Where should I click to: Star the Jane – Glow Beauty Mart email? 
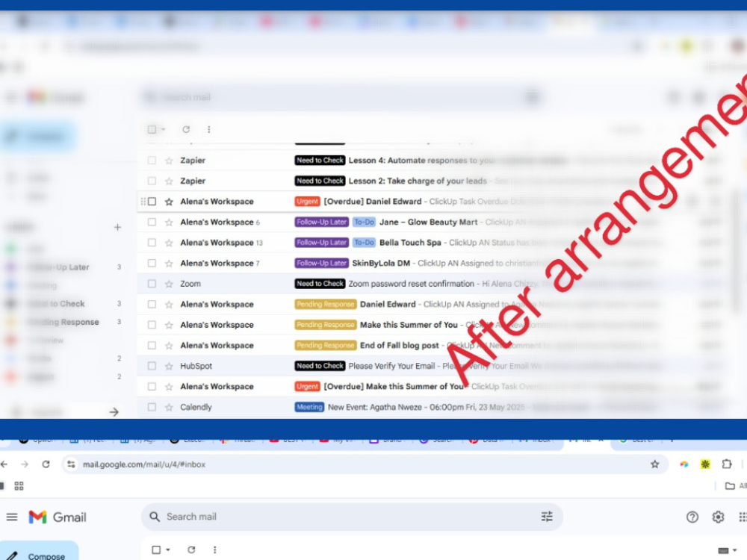tap(169, 223)
